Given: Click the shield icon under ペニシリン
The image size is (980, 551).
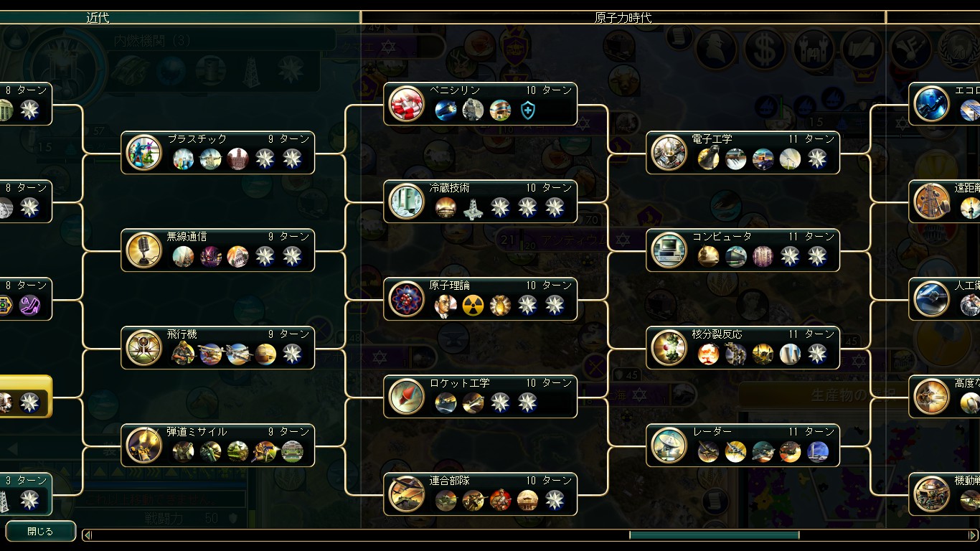Looking at the screenshot, I should [527, 110].
